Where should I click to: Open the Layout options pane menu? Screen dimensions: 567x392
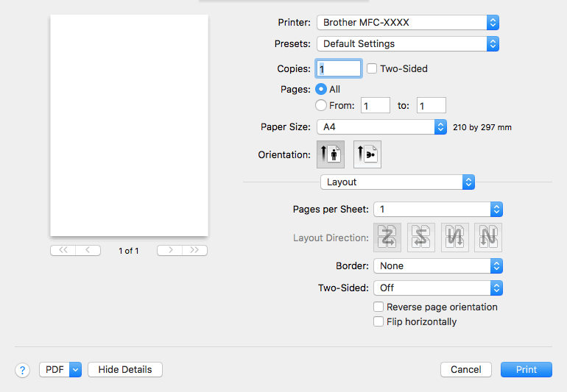[398, 182]
